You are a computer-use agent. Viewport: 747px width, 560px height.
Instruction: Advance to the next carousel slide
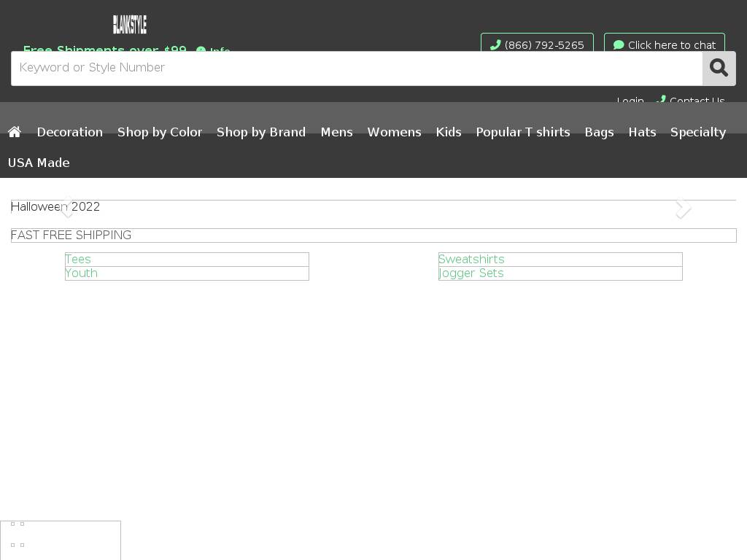tap(683, 209)
